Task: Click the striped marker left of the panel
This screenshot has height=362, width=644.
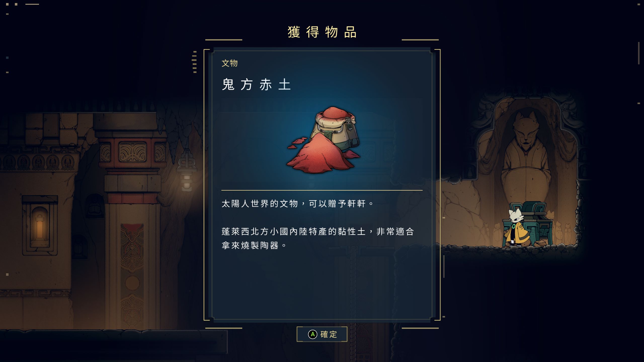Action: coord(194,62)
